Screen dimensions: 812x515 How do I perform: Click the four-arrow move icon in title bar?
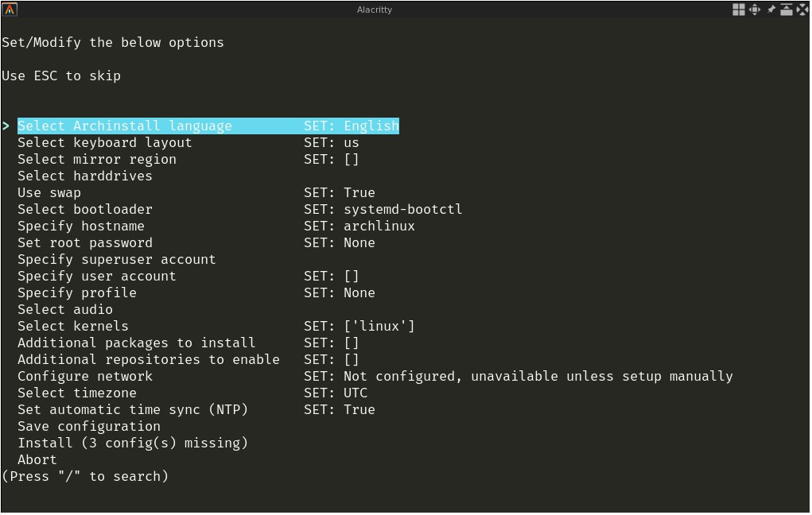tap(755, 10)
